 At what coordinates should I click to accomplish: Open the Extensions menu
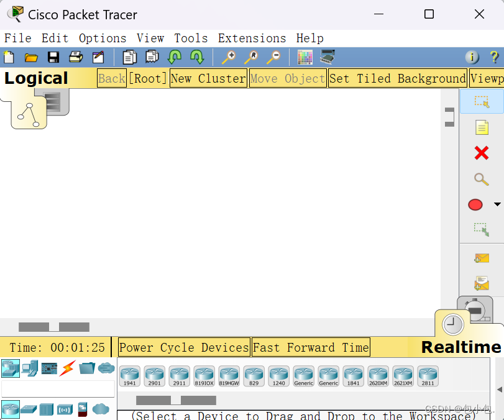point(252,39)
